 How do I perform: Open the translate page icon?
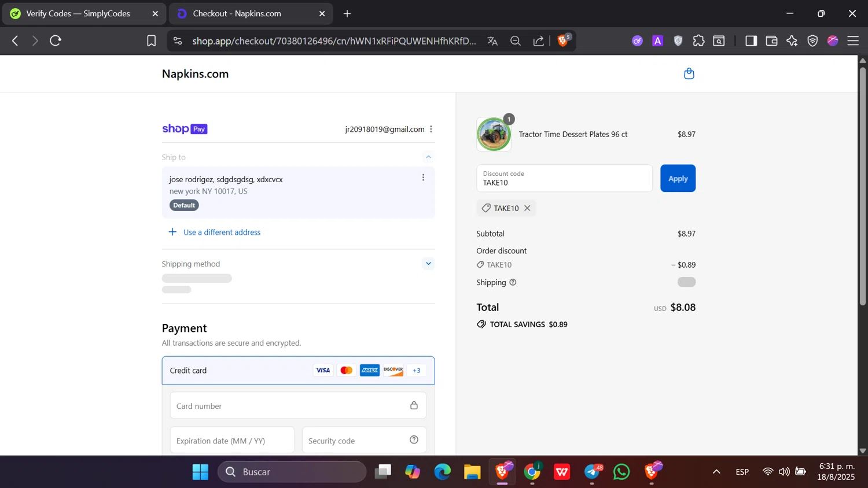click(x=492, y=40)
